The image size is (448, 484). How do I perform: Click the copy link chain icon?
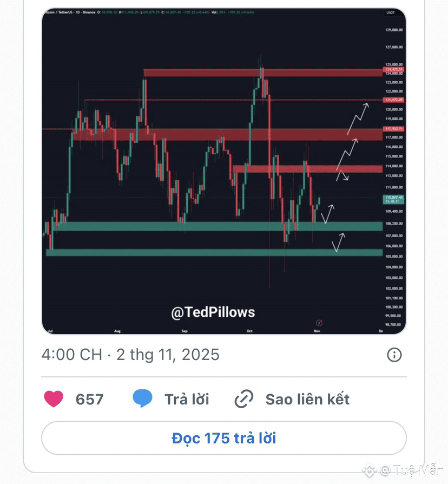coord(244,400)
